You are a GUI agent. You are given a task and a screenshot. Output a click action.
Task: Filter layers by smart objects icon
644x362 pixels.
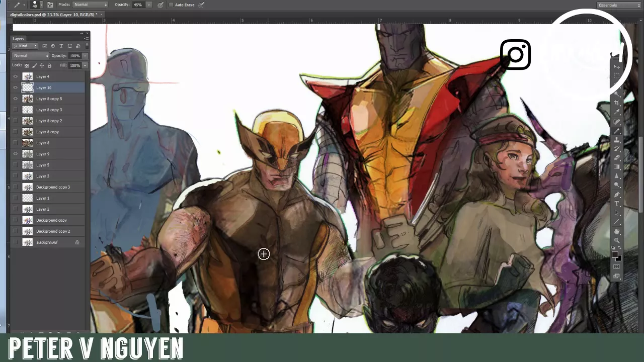78,46
